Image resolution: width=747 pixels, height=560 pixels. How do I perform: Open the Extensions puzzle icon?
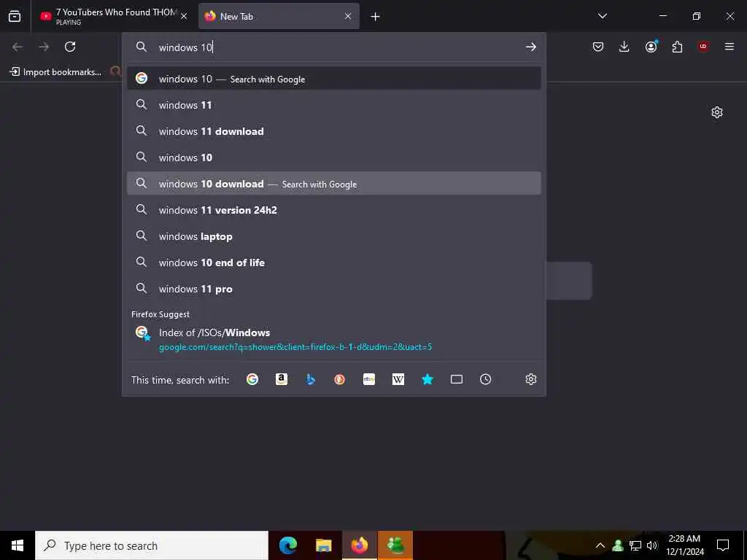pyautogui.click(x=677, y=47)
